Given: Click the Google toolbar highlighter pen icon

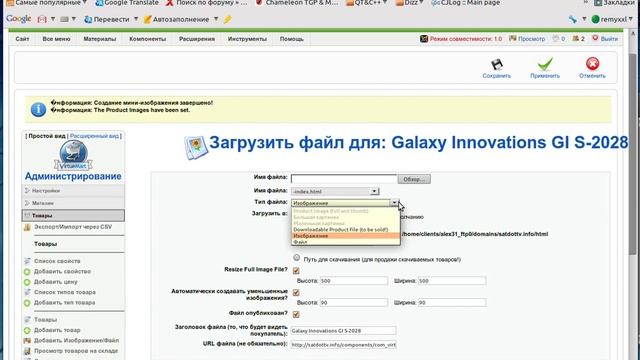Looking at the screenshot, I should pos(228,19).
